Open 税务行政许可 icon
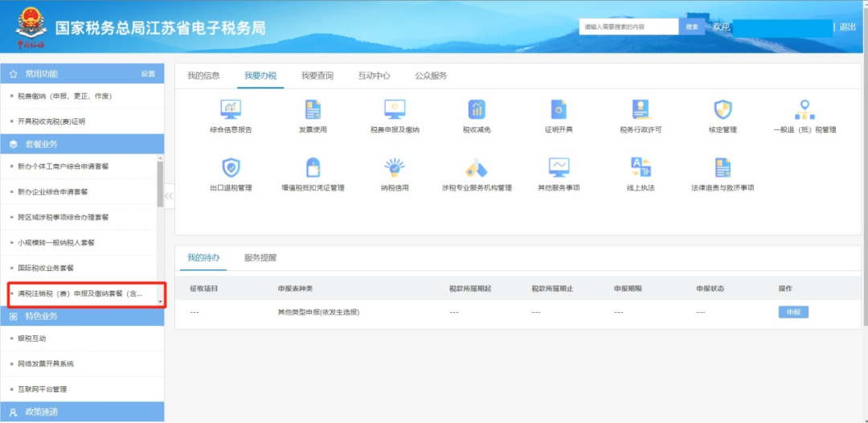868x423 pixels. (x=641, y=109)
